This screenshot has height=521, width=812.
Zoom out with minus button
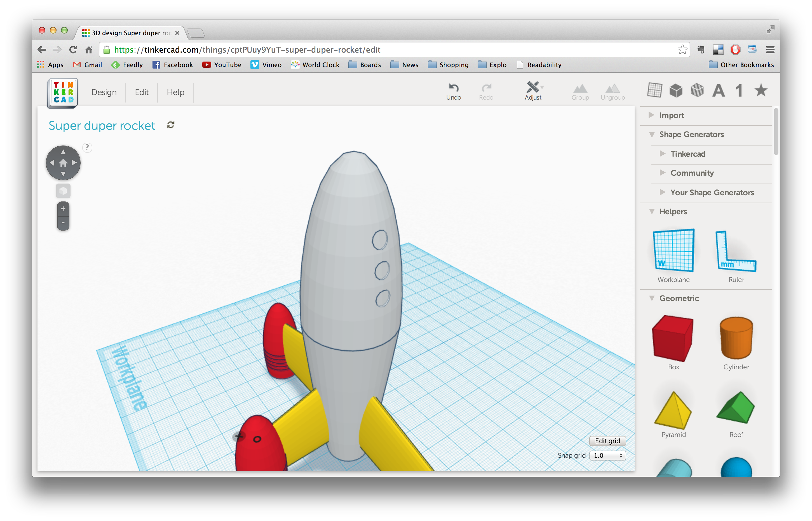pyautogui.click(x=63, y=223)
